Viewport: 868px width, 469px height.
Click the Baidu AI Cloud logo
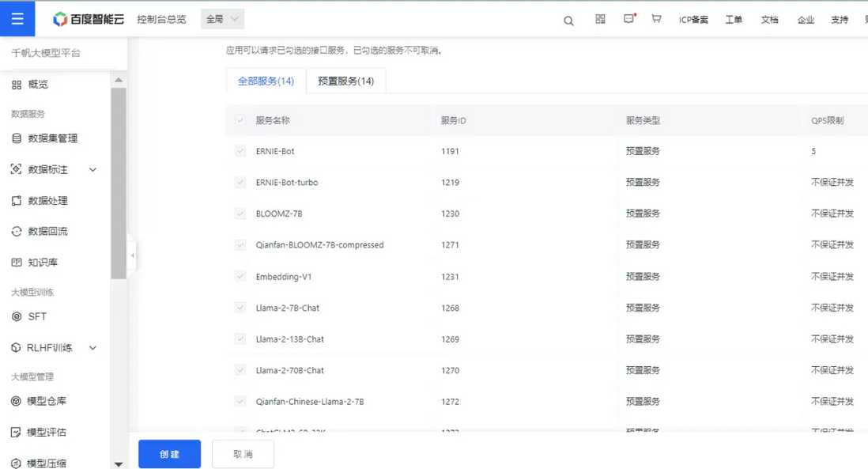click(89, 20)
